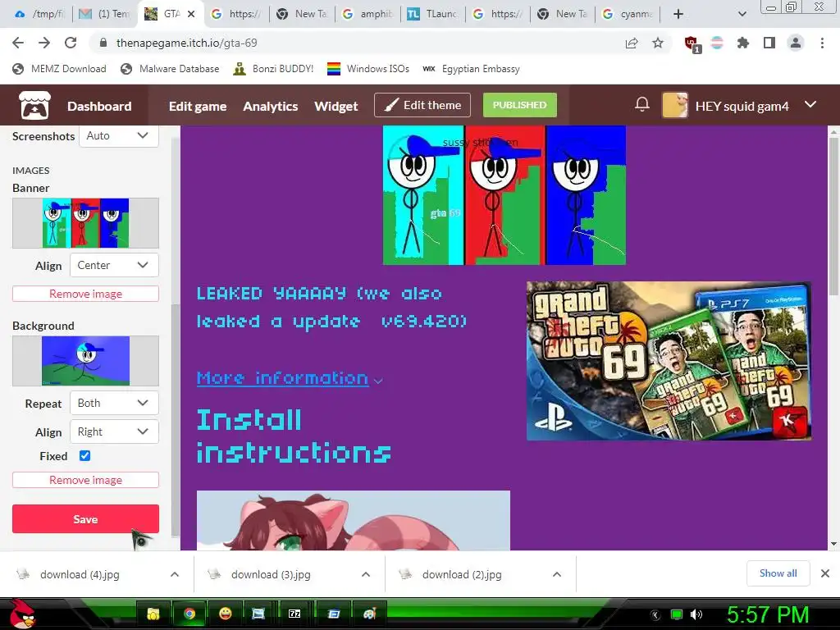Screen dimensions: 840x630
Task: Open the Background Repeat dropdown
Action: click(114, 403)
